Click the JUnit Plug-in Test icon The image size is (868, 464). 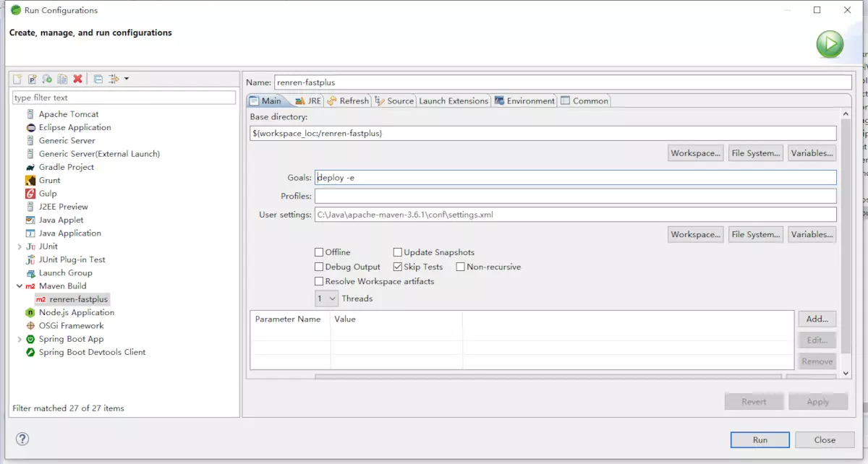click(x=30, y=259)
